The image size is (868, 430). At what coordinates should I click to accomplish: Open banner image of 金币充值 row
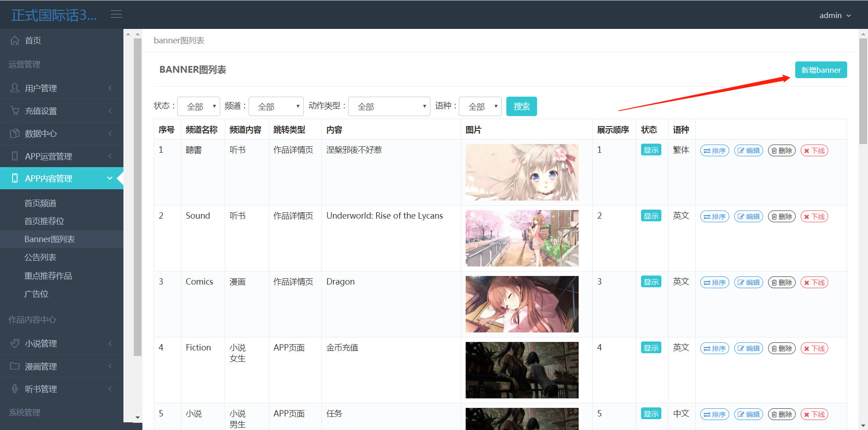pyautogui.click(x=522, y=370)
